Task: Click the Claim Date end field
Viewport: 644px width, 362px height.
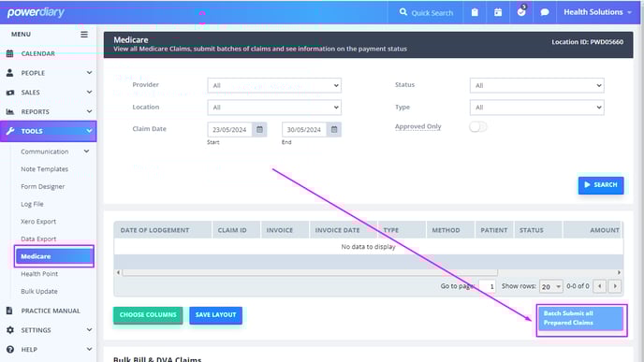Action: 304,130
